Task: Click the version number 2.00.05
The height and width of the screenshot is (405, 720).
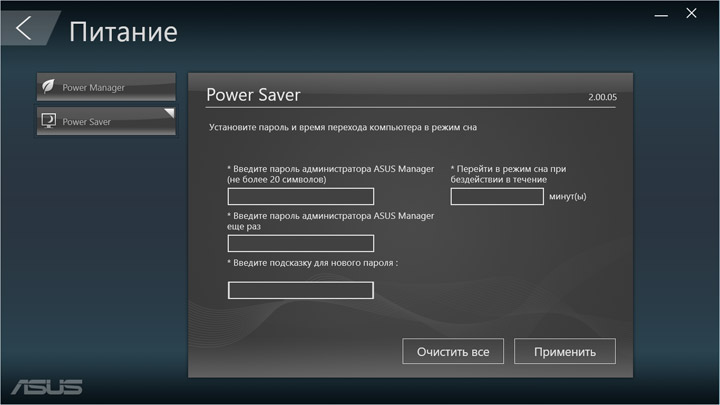Action: [602, 97]
